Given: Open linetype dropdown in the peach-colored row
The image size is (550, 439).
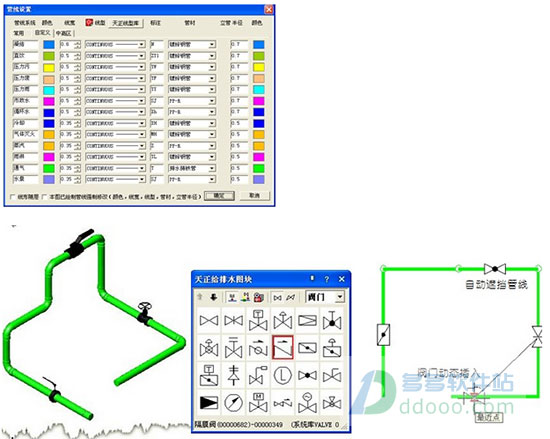Looking at the screenshot, I should 141,78.
